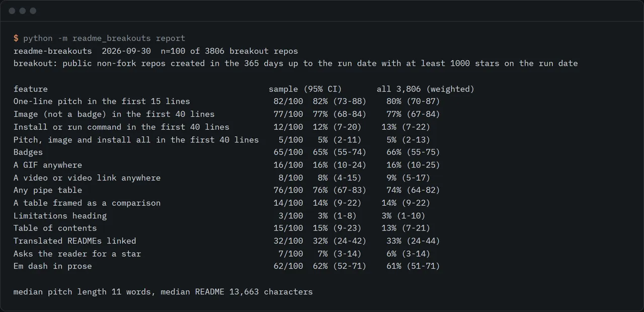Click the '8/100' sample count
The image size is (644, 312).
(291, 178)
